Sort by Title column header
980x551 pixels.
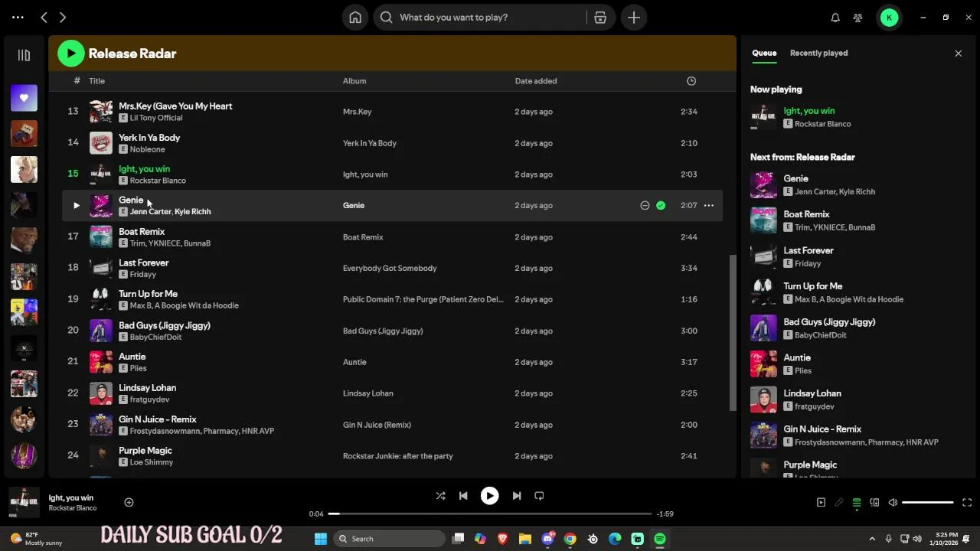[96, 81]
